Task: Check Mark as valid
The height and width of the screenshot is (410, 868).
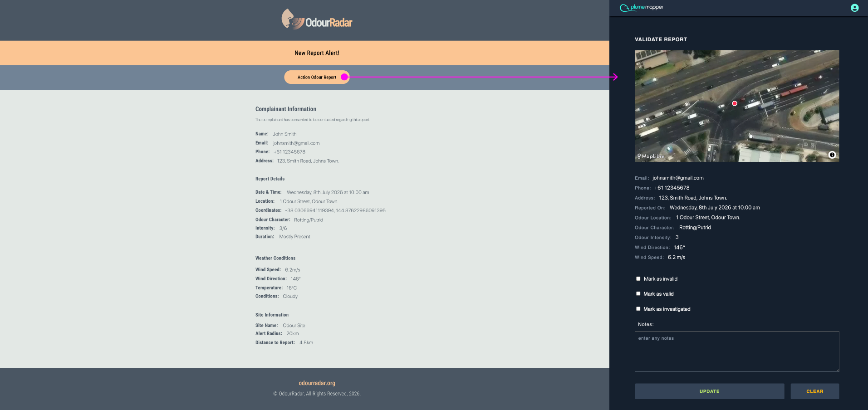Action: pos(638,293)
